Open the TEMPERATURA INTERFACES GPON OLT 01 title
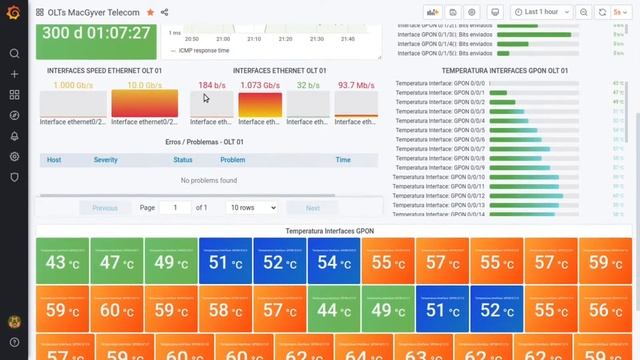 coord(505,71)
